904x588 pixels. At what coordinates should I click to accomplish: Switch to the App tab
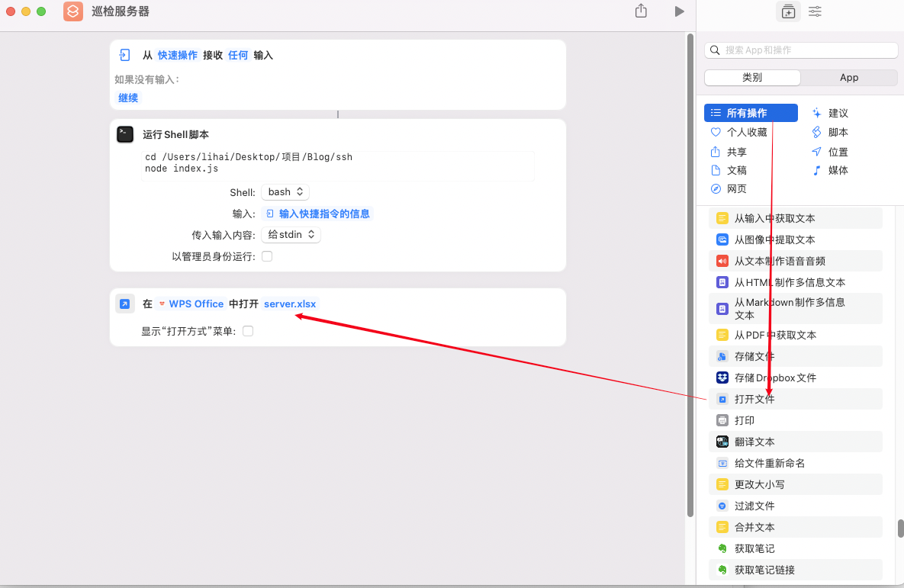(848, 77)
